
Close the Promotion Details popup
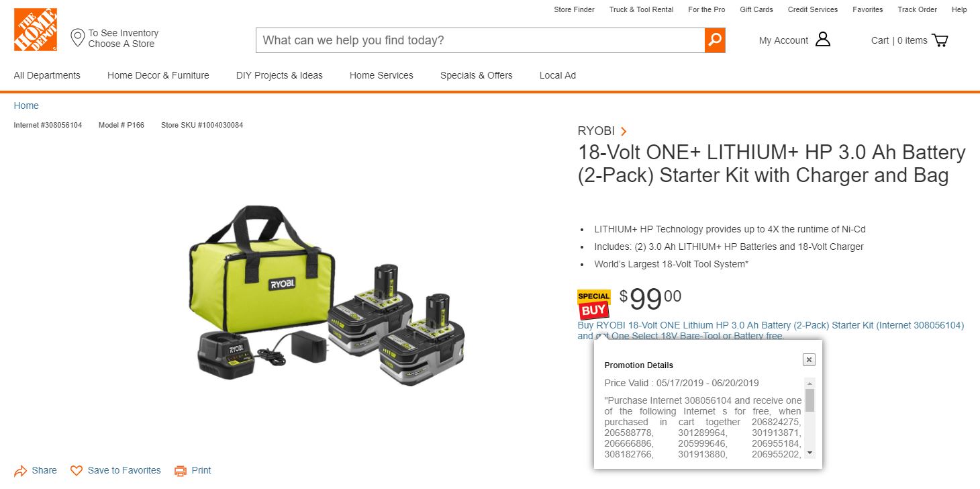[809, 360]
